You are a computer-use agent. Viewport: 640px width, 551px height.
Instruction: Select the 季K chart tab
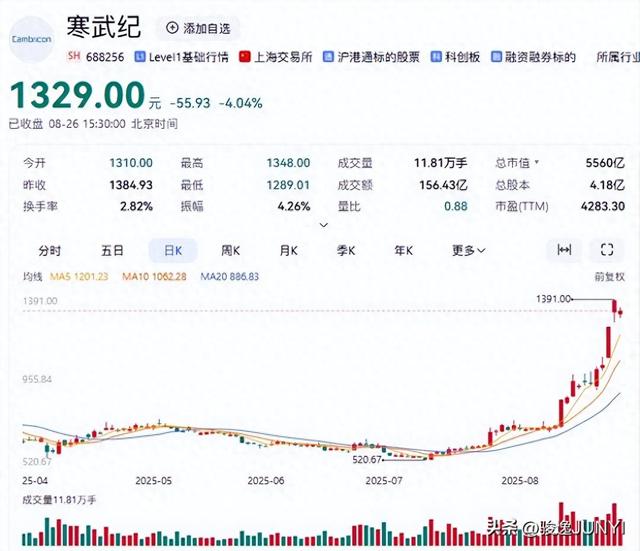[346, 250]
